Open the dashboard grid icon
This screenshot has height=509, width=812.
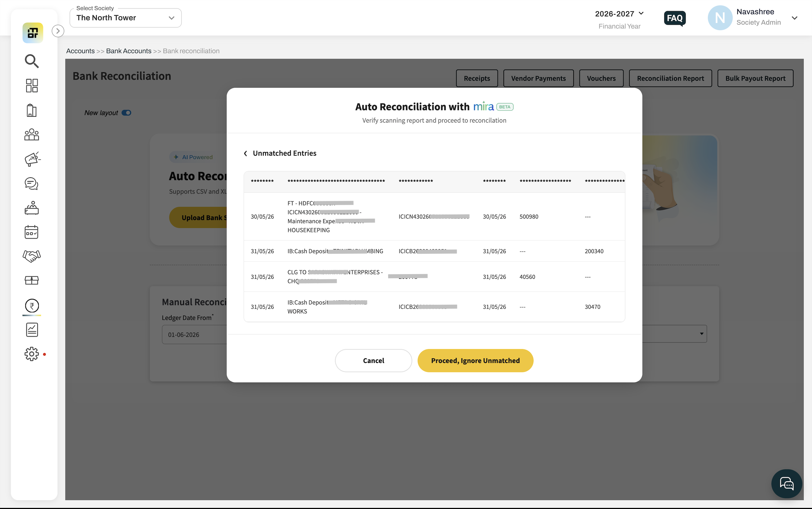tap(32, 85)
